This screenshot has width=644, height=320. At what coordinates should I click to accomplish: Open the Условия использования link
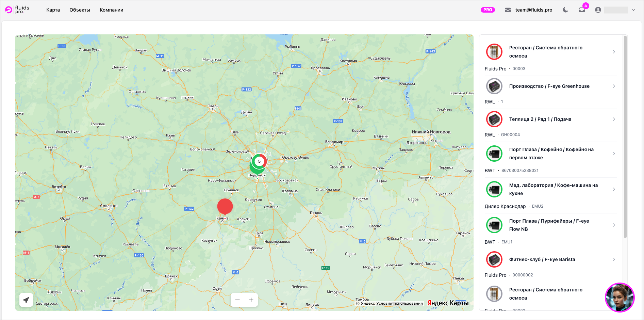point(399,303)
